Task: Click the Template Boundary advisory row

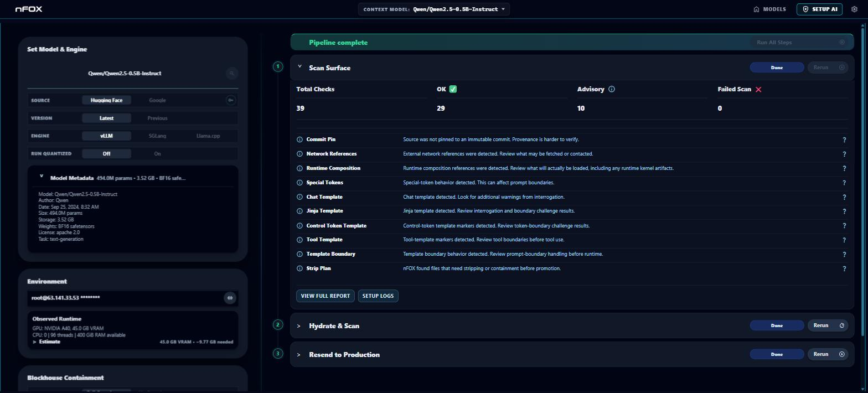Action: [572, 254]
